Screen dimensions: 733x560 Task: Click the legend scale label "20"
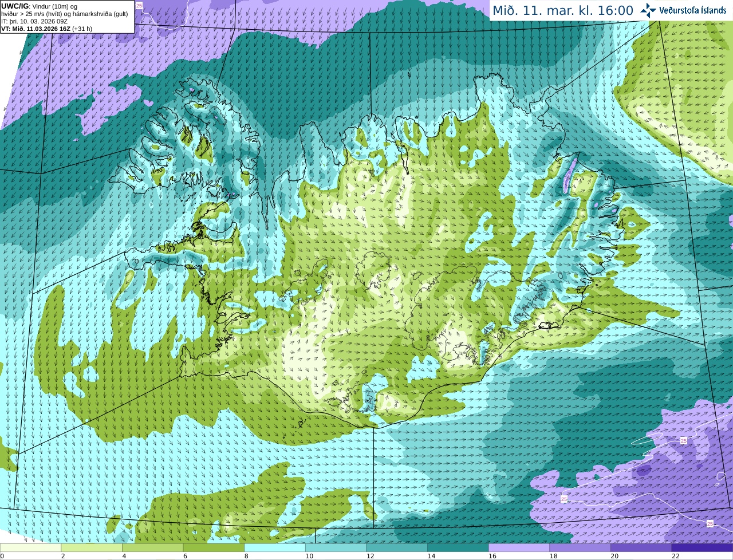(614, 556)
